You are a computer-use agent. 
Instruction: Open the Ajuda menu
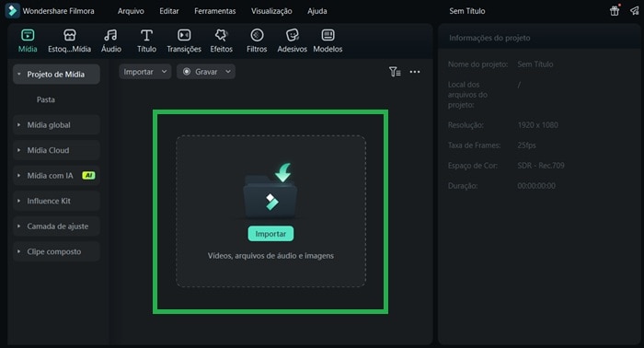317,11
